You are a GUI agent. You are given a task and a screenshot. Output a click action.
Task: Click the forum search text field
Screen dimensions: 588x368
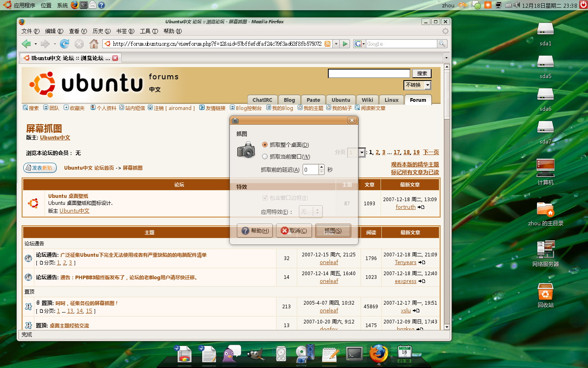click(369, 73)
